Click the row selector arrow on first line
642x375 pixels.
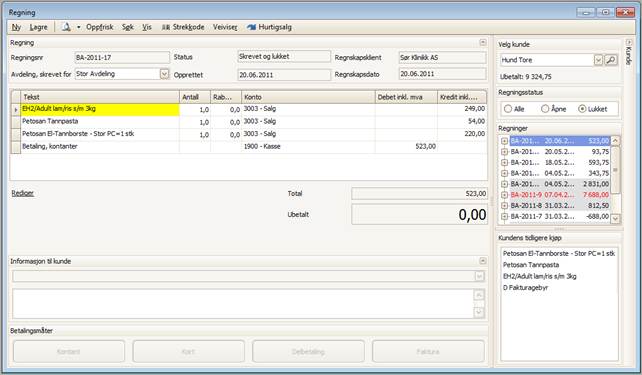coord(16,109)
